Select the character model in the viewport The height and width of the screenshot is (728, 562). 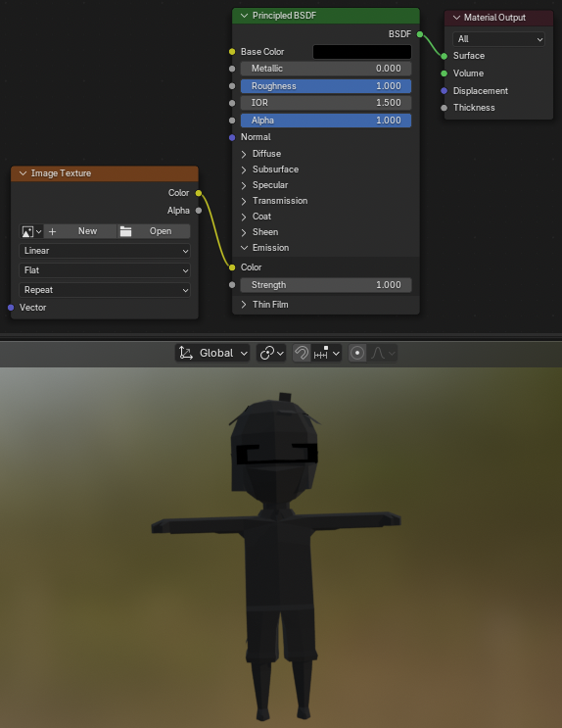click(276, 558)
